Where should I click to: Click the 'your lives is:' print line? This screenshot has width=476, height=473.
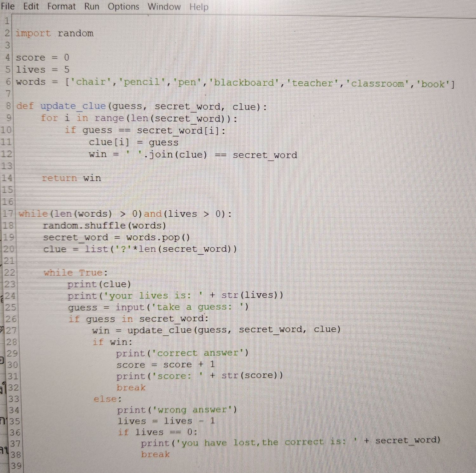(x=175, y=296)
